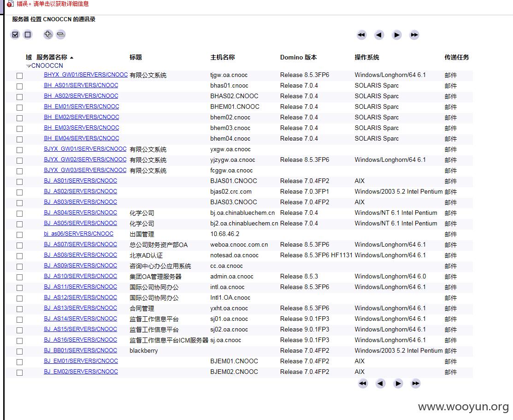
Task: Click host name bj.oa.chinabluechem.cn
Action: (x=242, y=213)
